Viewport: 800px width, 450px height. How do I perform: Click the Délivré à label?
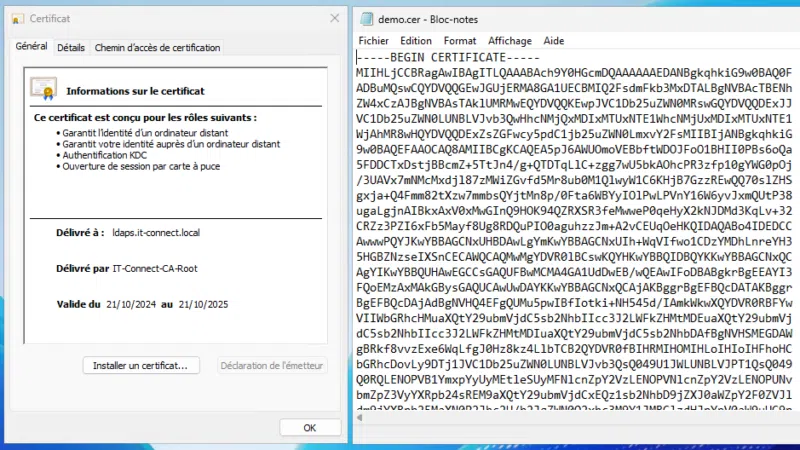[80, 233]
